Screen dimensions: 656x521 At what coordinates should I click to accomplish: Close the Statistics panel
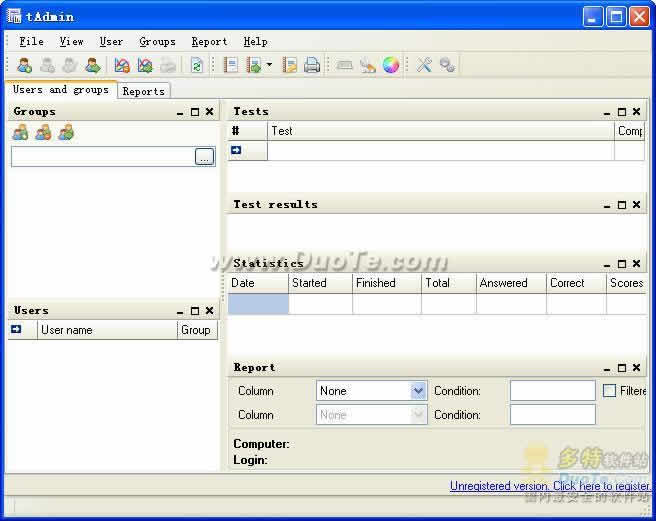pos(636,264)
